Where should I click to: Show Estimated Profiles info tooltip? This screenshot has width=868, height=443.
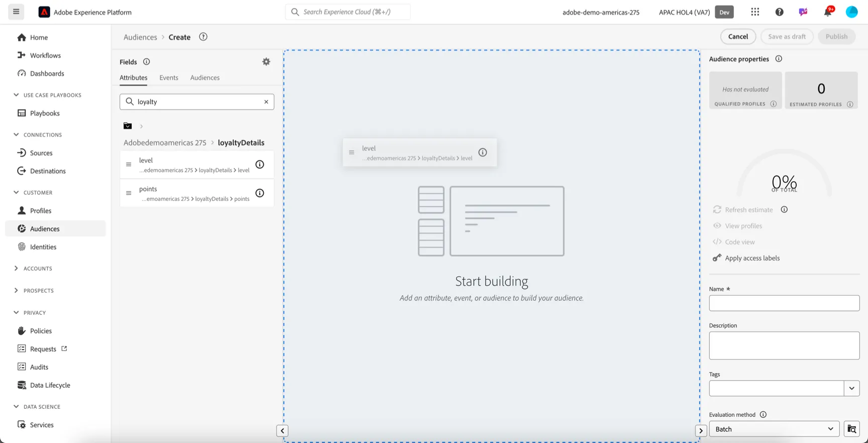point(850,105)
